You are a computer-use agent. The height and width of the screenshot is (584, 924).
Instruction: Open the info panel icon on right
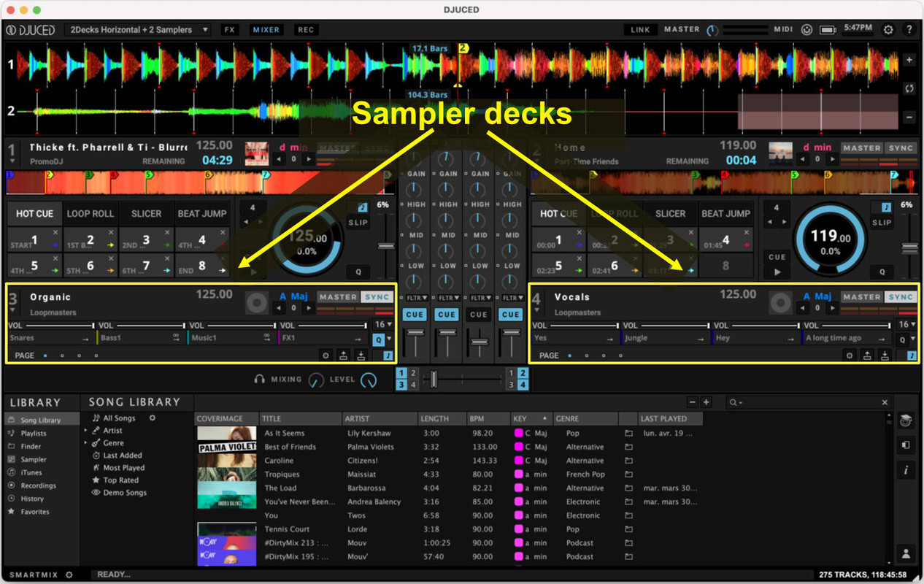(x=906, y=470)
